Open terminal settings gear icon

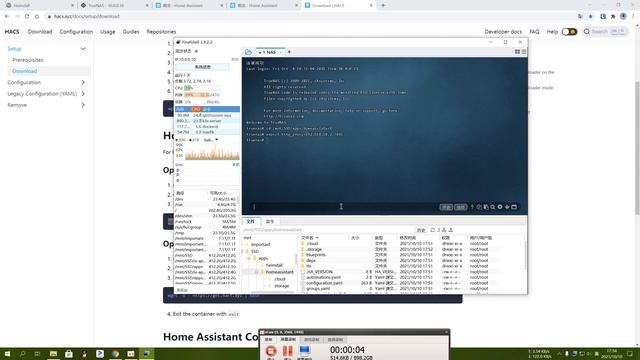click(500, 207)
